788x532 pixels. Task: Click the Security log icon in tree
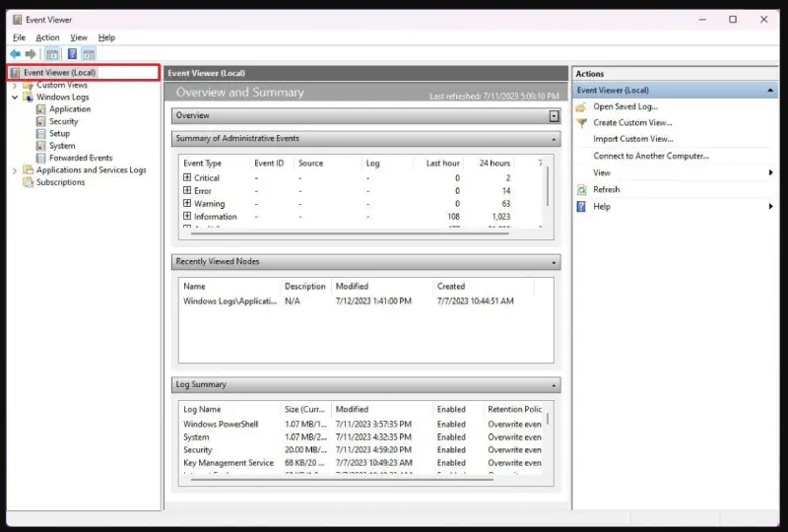pos(40,121)
